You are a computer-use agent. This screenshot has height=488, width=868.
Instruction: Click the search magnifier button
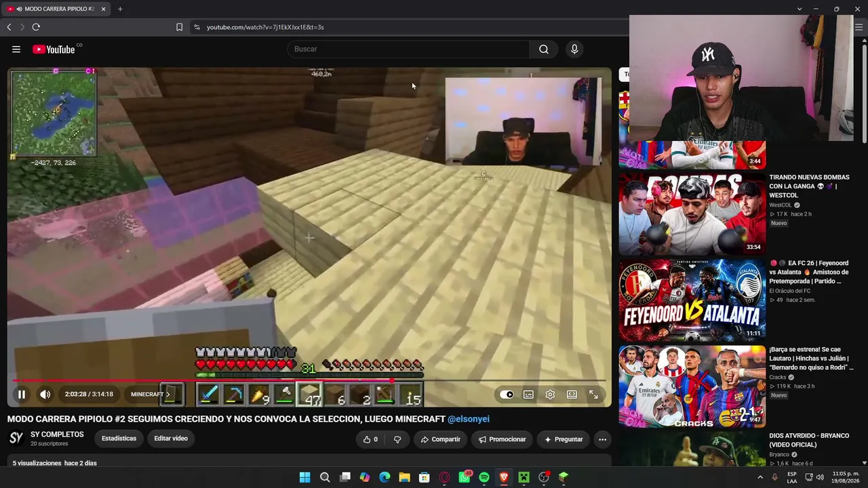[x=544, y=49]
